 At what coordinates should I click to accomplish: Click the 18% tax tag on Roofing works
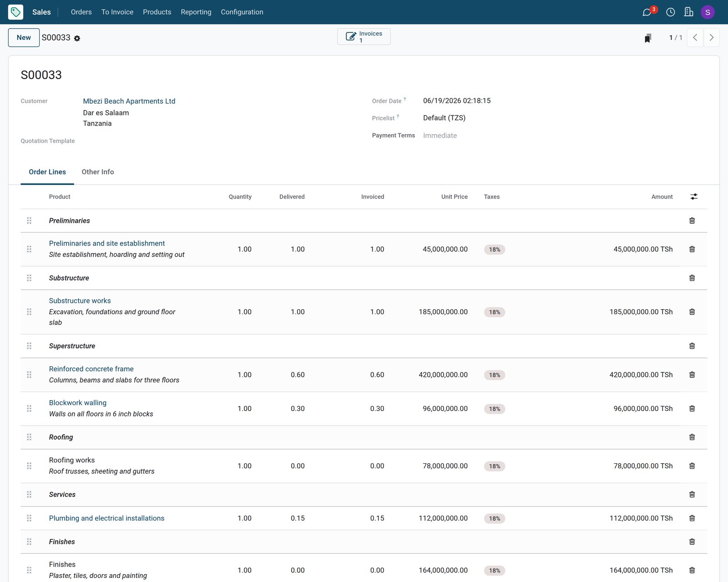[x=495, y=466]
